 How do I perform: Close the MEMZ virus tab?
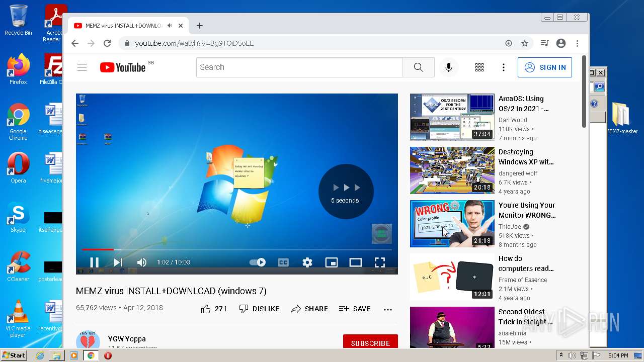pyautogui.click(x=181, y=25)
